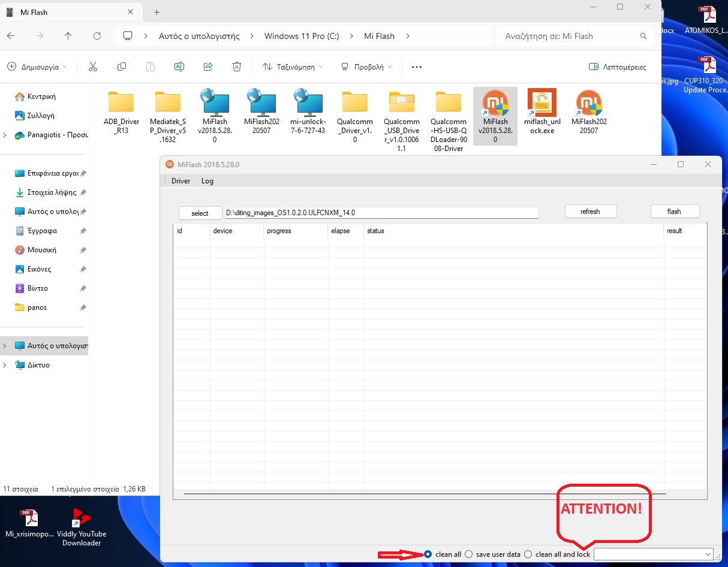This screenshot has height=567, width=728.
Task: Click the Mi_xrisimopo... PDF desktop icon
Action: [x=29, y=524]
